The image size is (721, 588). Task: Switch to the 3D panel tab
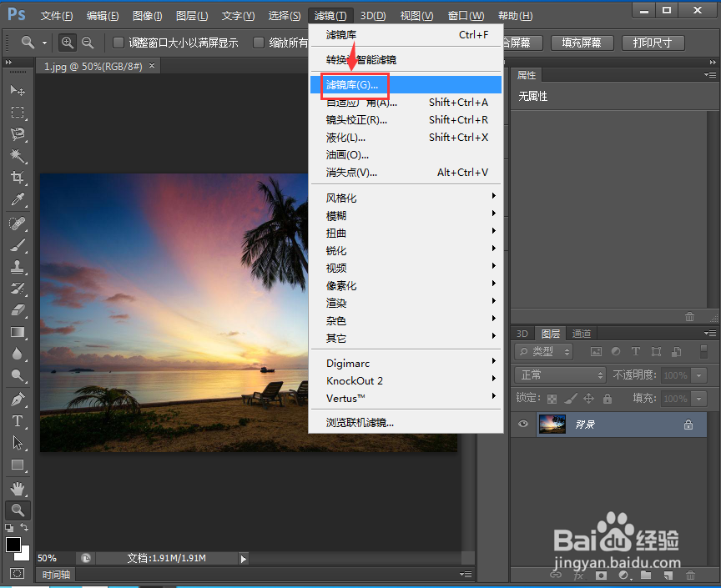point(522,334)
